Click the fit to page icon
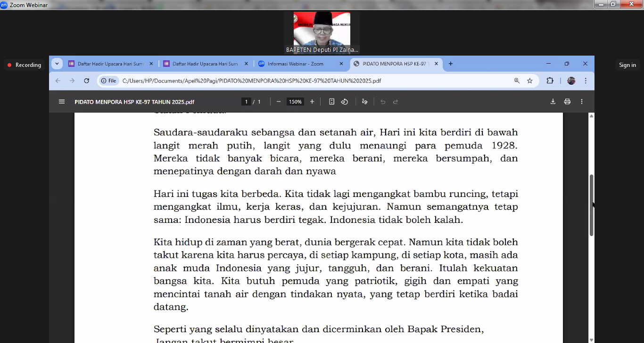 (332, 102)
